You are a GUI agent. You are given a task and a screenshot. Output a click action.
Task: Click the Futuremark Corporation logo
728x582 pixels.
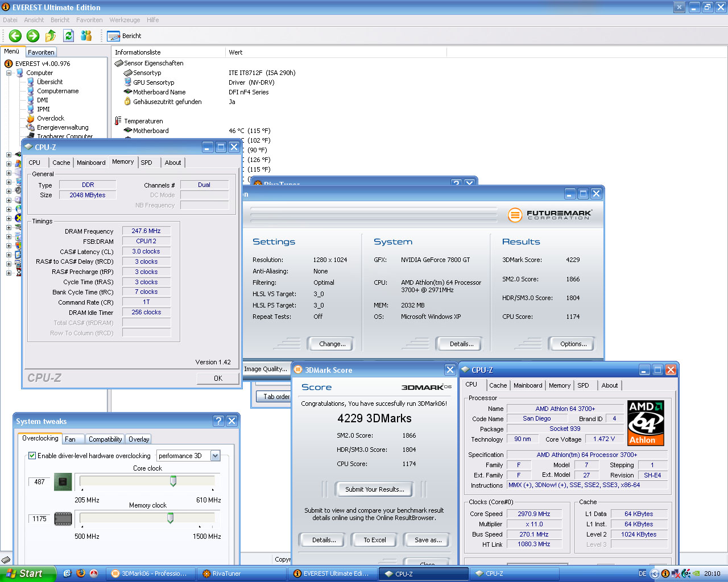point(549,215)
